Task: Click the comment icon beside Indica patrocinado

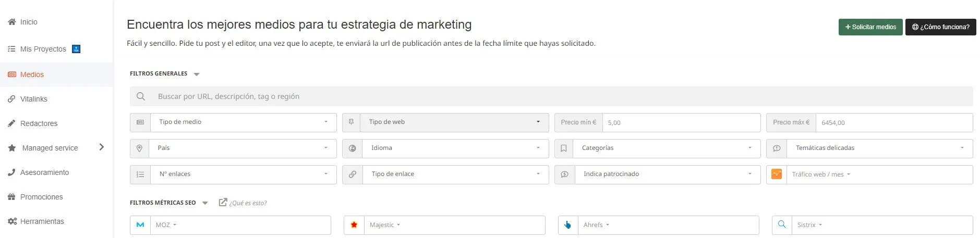Action: [564, 174]
